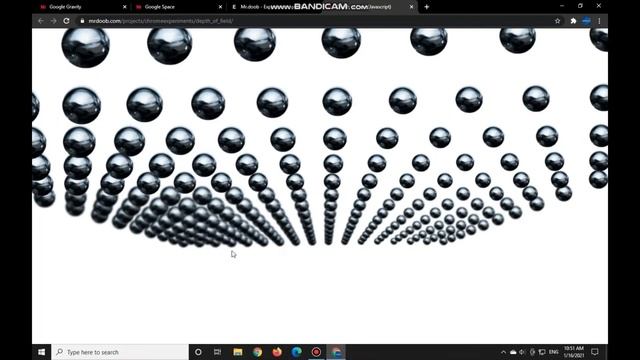Launch Firefox from taskbar
640x360 pixels.
[x=277, y=352]
